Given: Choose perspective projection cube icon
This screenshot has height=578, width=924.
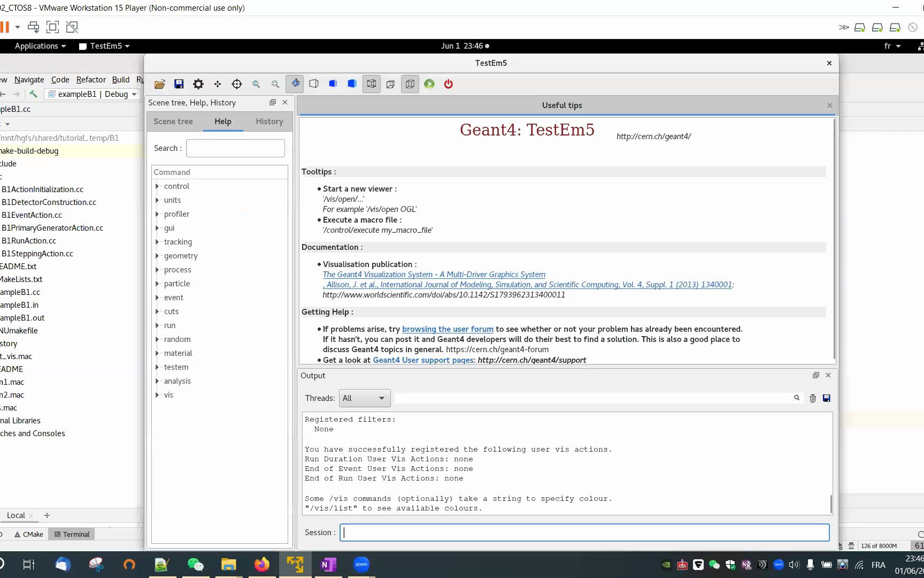Looking at the screenshot, I should pyautogui.click(x=391, y=84).
